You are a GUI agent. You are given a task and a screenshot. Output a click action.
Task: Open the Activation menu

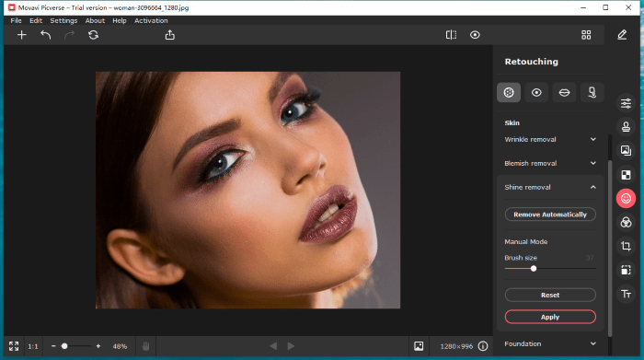click(x=151, y=20)
